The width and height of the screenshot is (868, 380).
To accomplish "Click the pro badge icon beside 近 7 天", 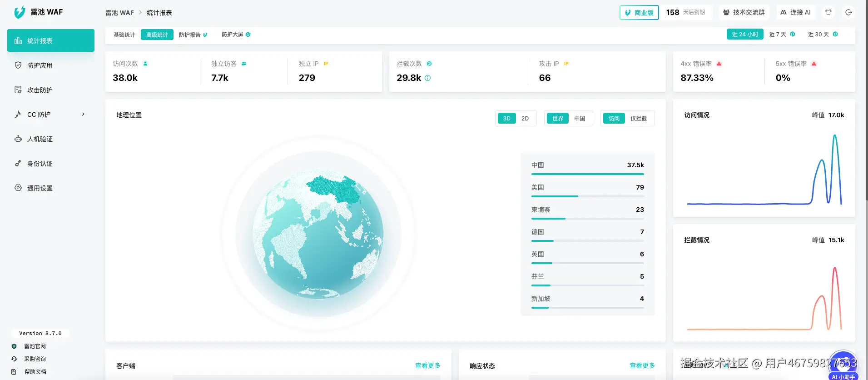I will pyautogui.click(x=793, y=34).
